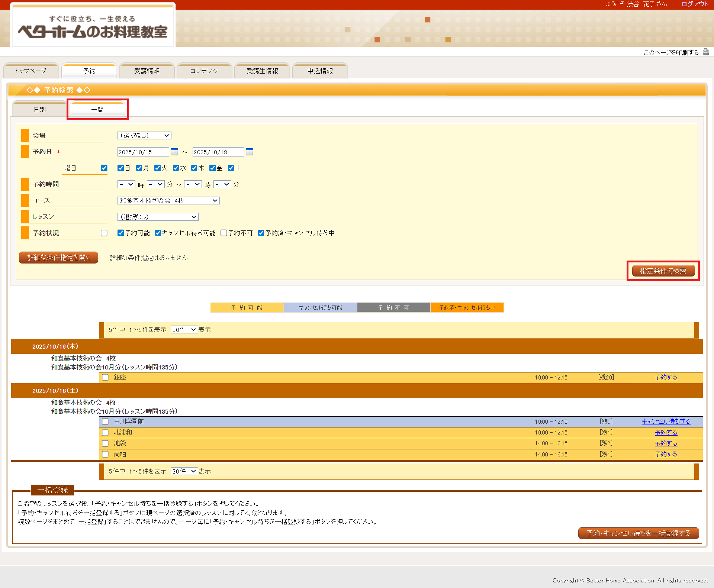
Task: Select the 銀座 lesson row checkbox
Action: [x=105, y=377]
